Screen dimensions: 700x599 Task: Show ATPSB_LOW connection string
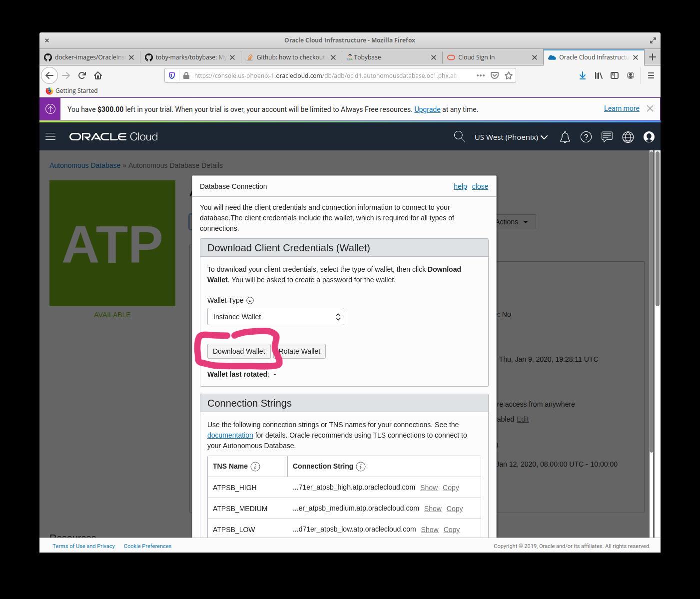tap(430, 530)
